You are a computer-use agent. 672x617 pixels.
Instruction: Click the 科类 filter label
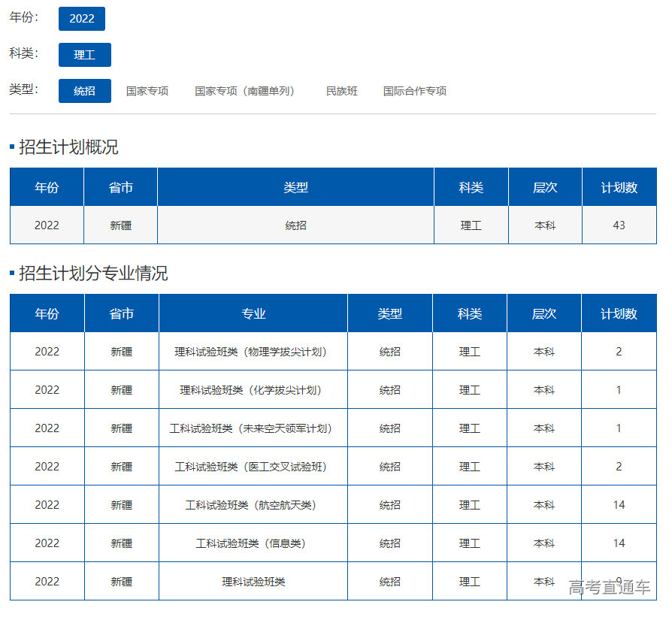(23, 53)
